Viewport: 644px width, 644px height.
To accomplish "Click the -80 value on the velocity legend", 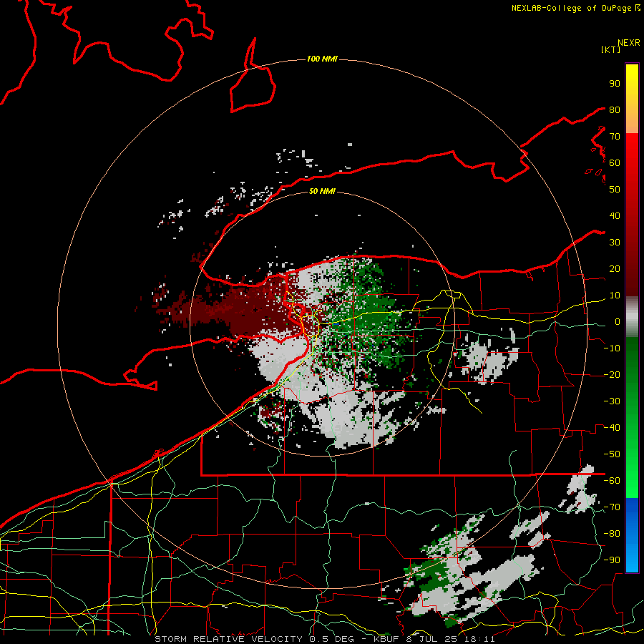I will tap(612, 534).
